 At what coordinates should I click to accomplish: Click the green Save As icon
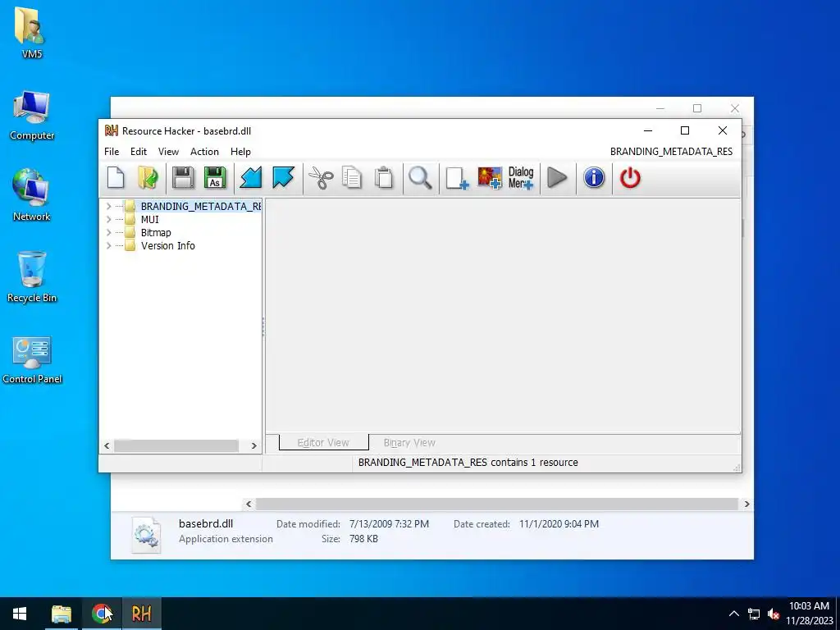click(215, 178)
